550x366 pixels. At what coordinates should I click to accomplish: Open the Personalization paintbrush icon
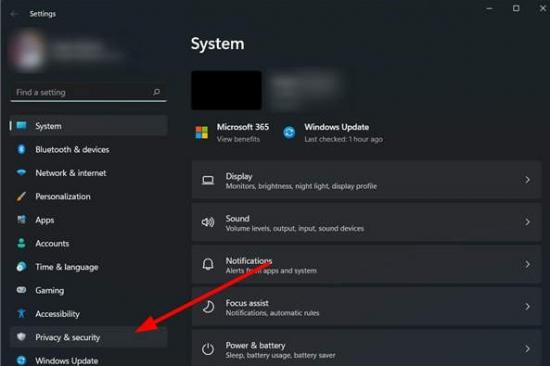coord(21,196)
